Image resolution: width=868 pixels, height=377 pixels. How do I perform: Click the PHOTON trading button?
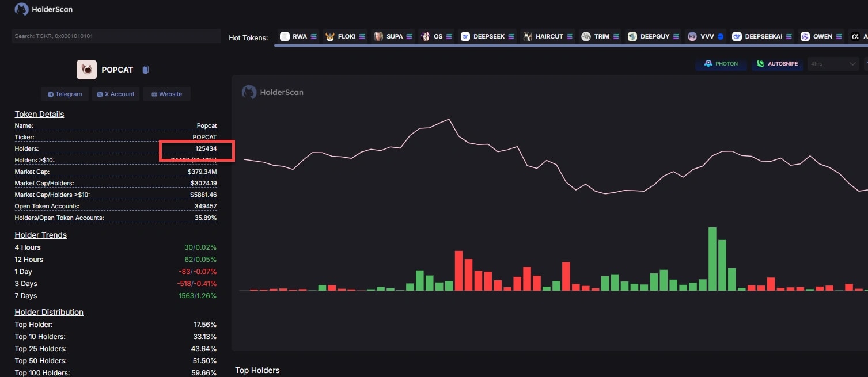coord(721,64)
